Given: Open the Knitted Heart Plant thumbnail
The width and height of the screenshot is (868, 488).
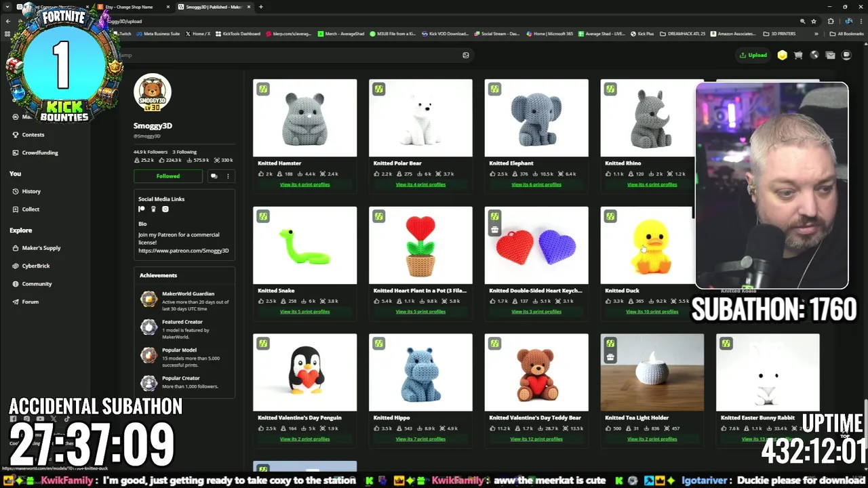Looking at the screenshot, I should [x=420, y=245].
